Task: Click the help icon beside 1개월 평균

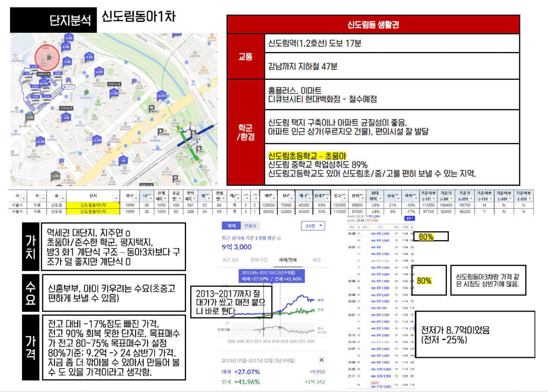Action: tap(279, 238)
